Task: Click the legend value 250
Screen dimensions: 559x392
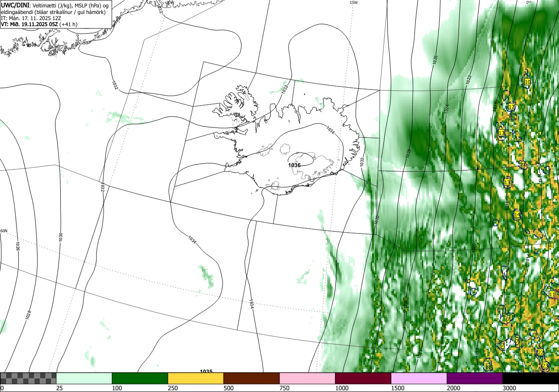Action: [173, 388]
